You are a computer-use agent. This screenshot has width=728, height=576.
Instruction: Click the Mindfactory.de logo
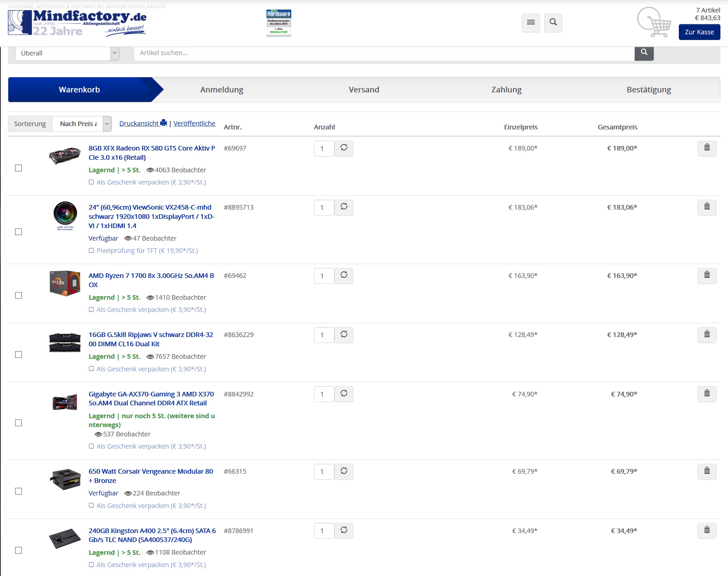point(78,23)
